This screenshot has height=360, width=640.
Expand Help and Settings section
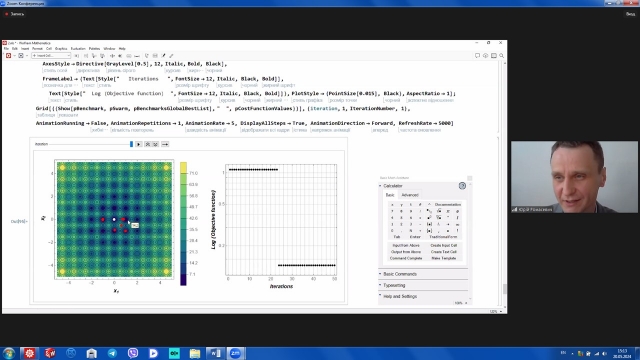pos(400,296)
